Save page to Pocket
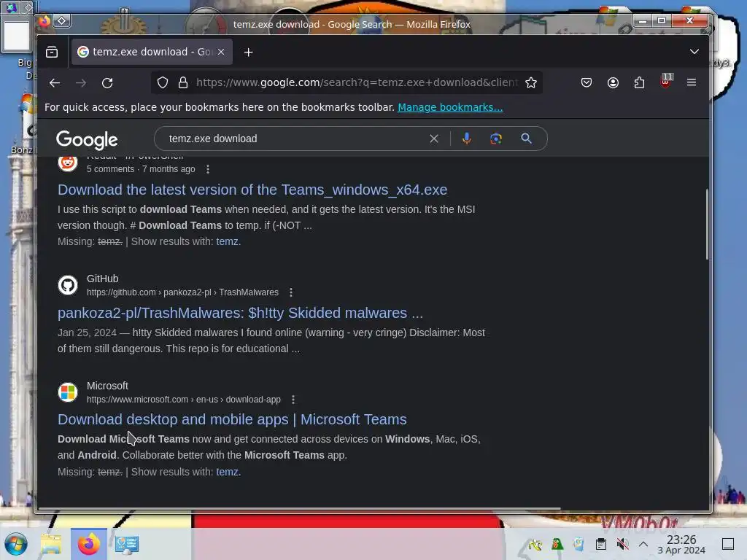The height and width of the screenshot is (560, 747). 587,83
